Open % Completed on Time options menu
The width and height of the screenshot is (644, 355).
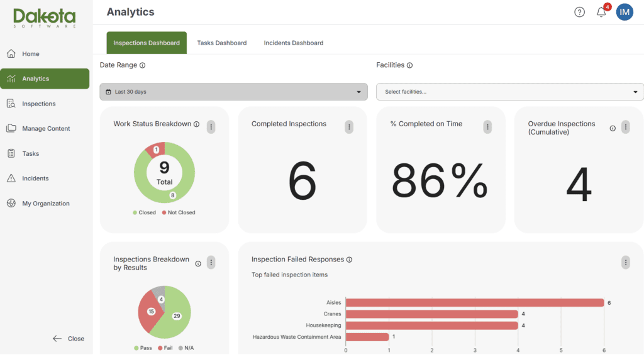coord(487,127)
